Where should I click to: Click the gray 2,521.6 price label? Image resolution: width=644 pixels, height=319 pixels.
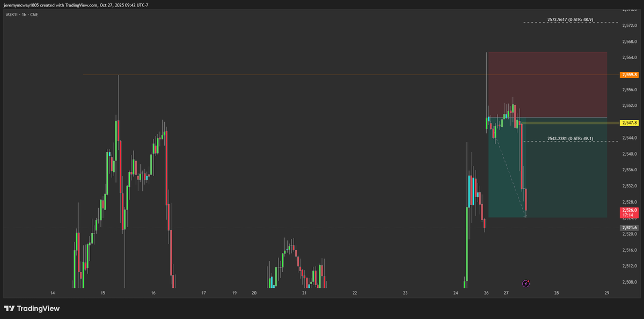pyautogui.click(x=629, y=228)
